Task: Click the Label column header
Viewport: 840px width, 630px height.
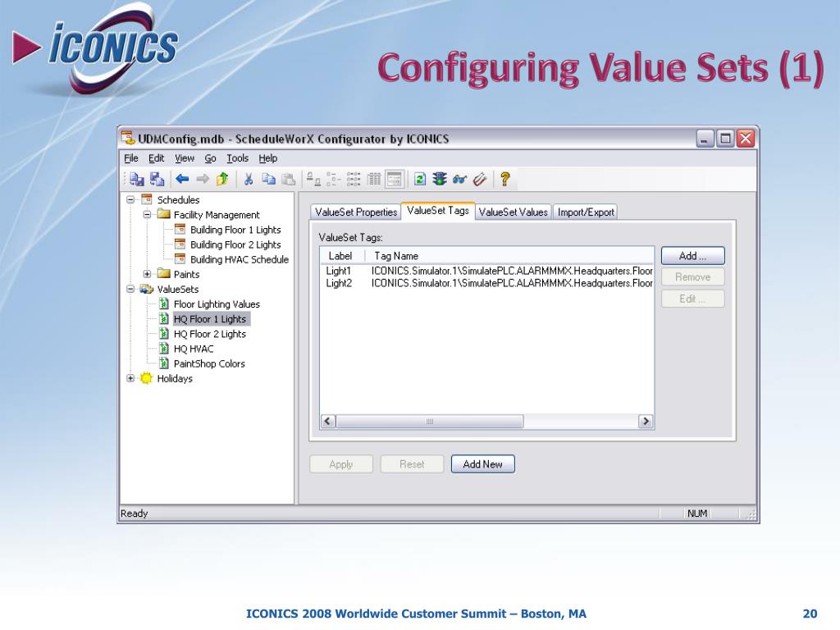Action: pos(343,256)
